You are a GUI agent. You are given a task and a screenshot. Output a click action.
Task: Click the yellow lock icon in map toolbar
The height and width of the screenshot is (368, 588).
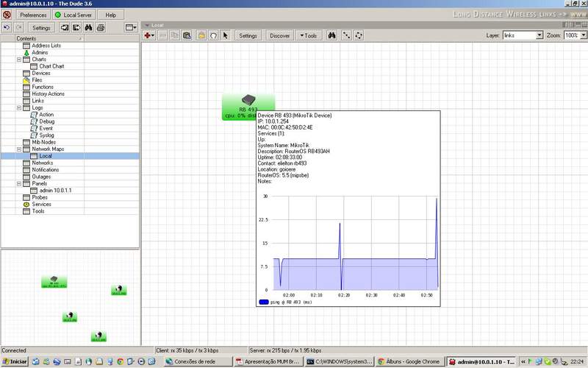coord(201,35)
